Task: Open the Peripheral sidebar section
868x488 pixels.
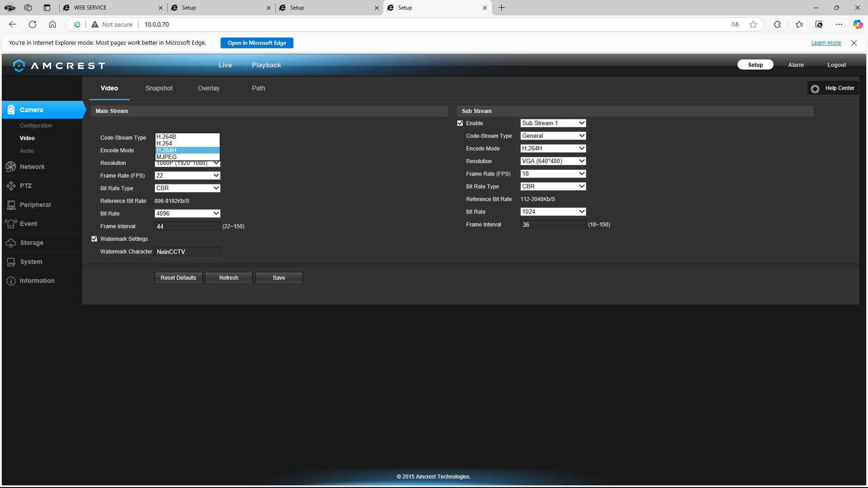Action: click(x=35, y=205)
